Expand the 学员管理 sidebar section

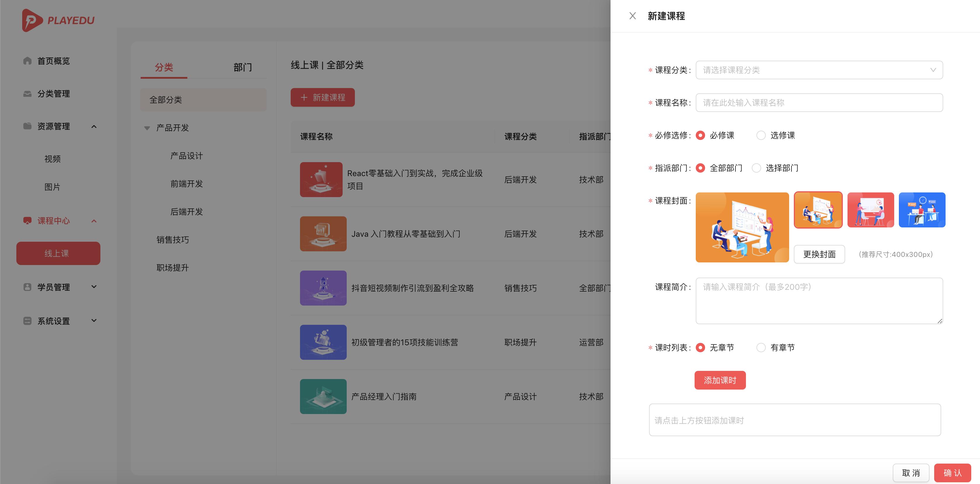[x=94, y=287]
